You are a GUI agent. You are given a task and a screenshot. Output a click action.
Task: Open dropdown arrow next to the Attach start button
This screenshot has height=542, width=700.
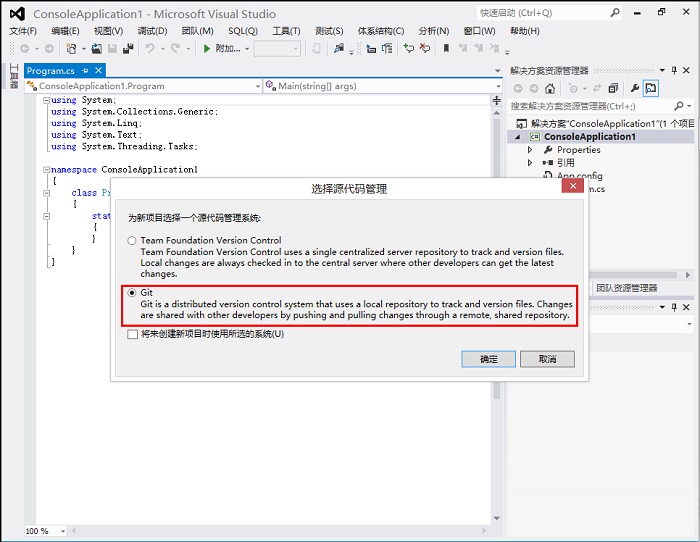point(247,49)
